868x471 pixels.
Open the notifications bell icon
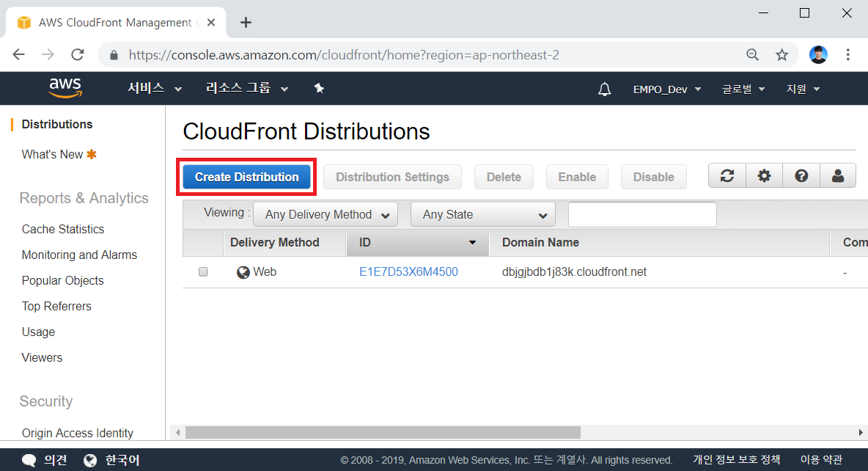pyautogui.click(x=605, y=90)
